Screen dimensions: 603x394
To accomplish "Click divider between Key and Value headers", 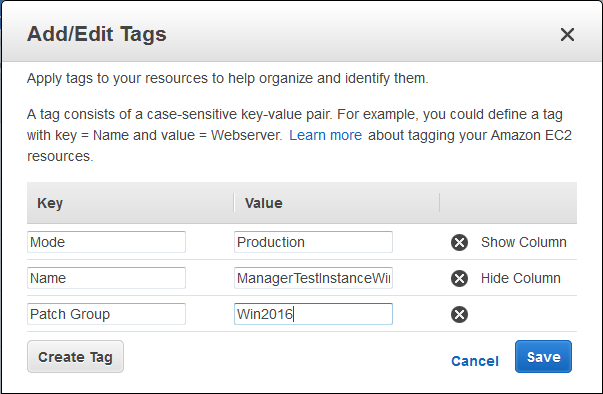I will pyautogui.click(x=234, y=203).
